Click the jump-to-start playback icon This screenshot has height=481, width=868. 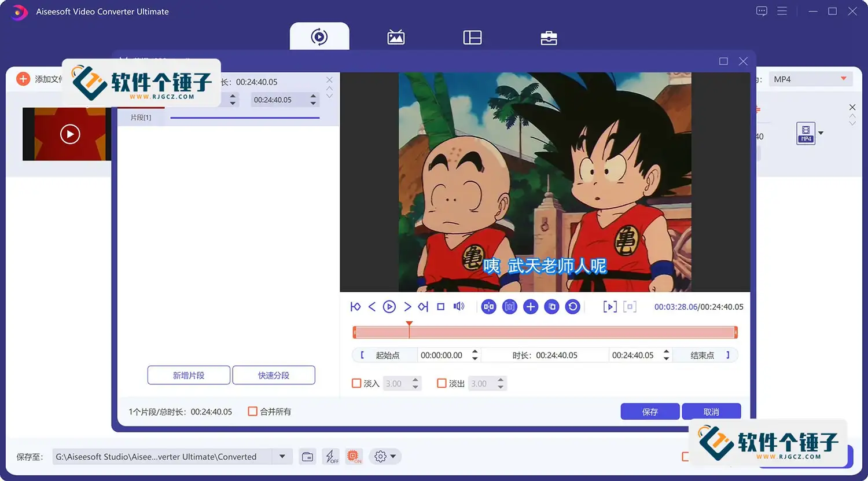coord(355,307)
